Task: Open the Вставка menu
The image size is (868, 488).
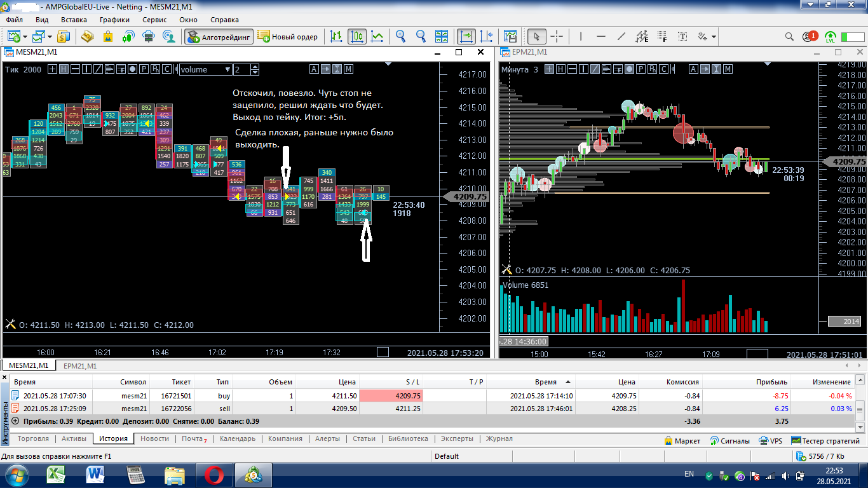Action: coord(74,20)
